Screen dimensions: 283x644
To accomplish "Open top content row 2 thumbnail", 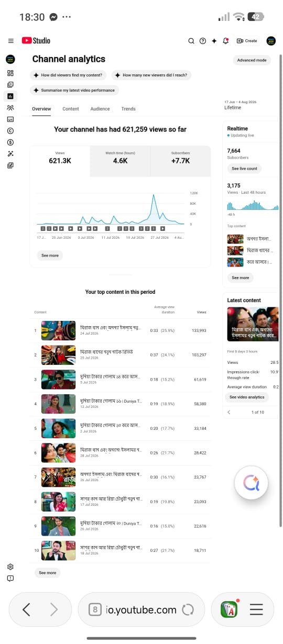I will pyautogui.click(x=58, y=355).
